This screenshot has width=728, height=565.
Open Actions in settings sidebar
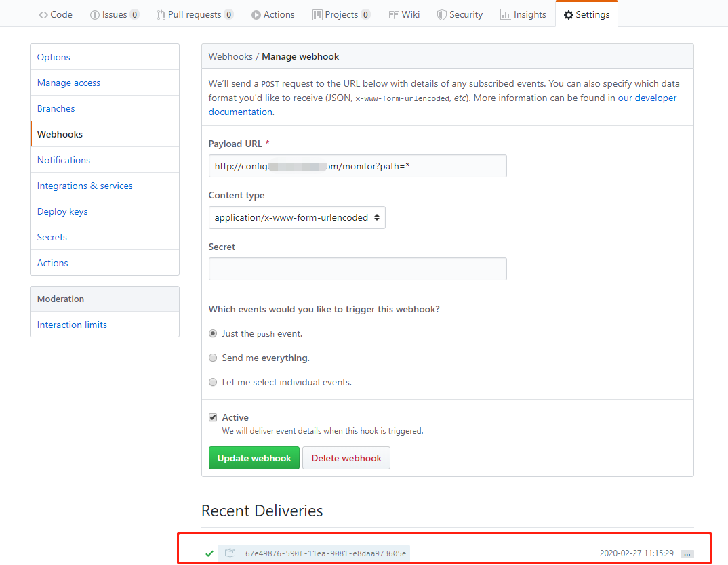[105, 263]
